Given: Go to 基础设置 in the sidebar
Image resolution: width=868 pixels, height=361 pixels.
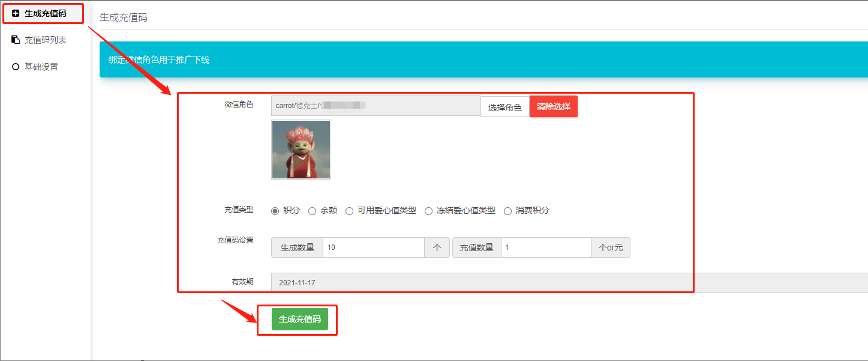Looking at the screenshot, I should 41,67.
